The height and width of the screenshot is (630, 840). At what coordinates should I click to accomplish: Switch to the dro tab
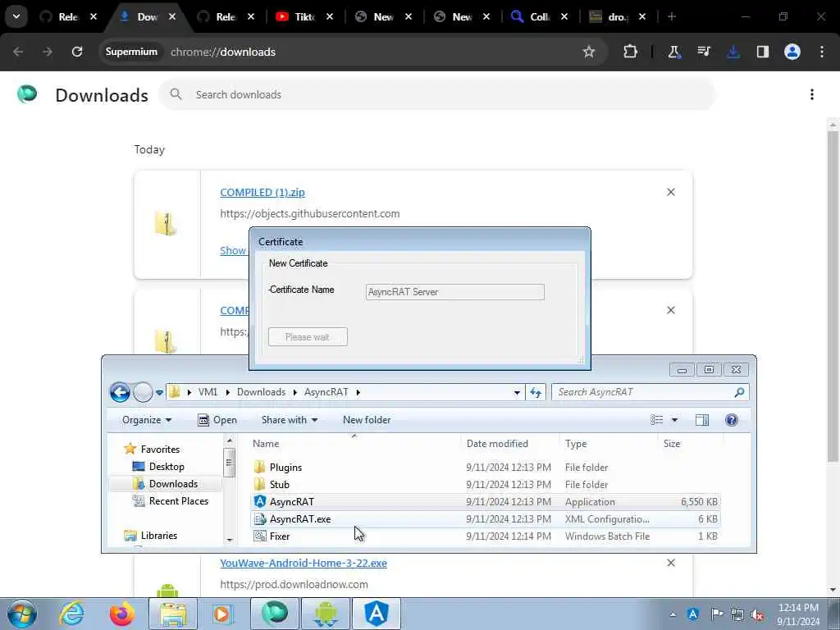[x=618, y=16]
